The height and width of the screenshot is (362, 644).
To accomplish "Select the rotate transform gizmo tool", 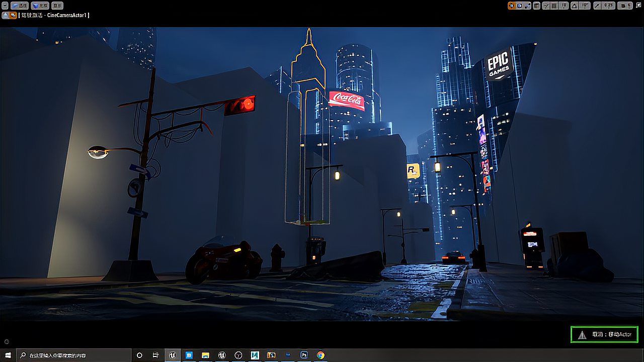I will [519, 6].
